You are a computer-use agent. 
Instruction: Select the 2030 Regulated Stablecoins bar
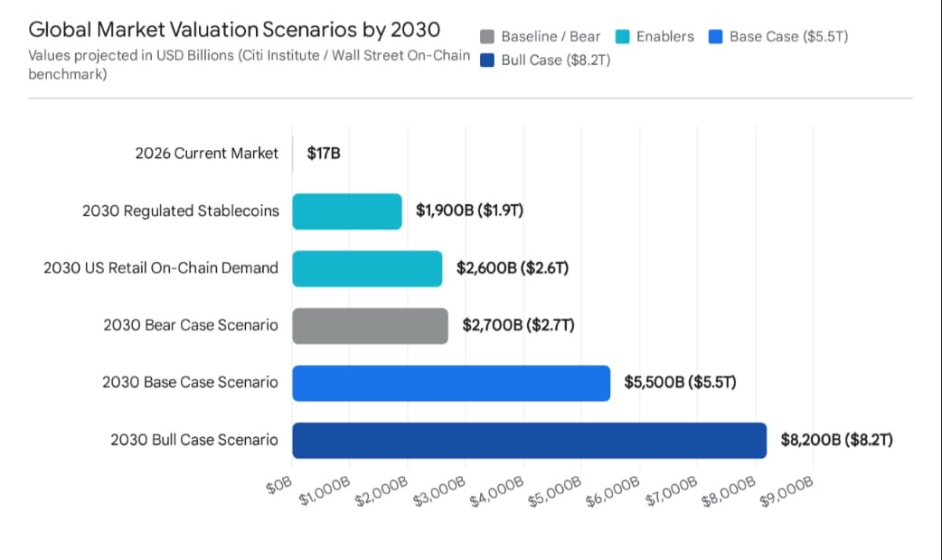click(347, 211)
